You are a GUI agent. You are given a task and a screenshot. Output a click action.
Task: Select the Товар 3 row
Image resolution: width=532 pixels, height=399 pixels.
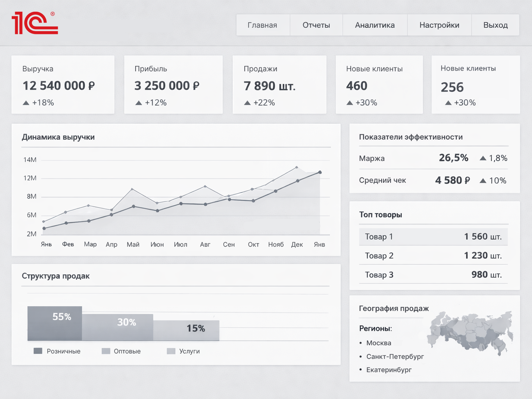(433, 275)
